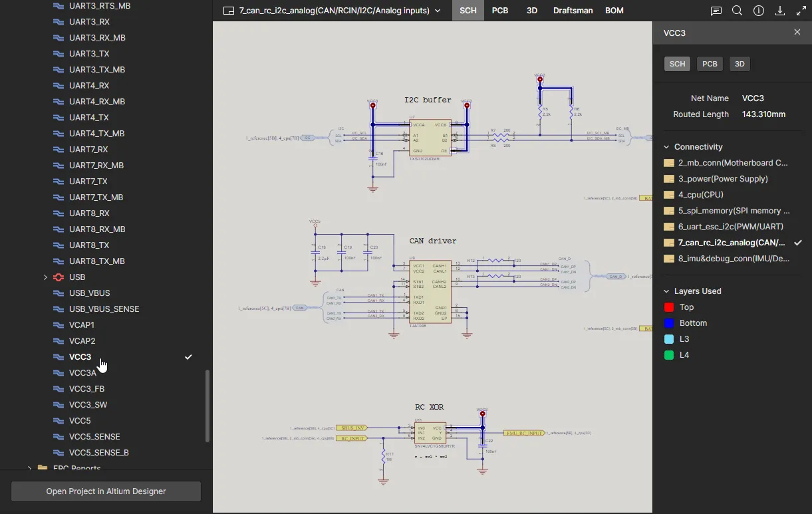Viewport: 812px width, 514px height.
Task: Open the schematic sheet selector dropdown
Action: coord(332,11)
